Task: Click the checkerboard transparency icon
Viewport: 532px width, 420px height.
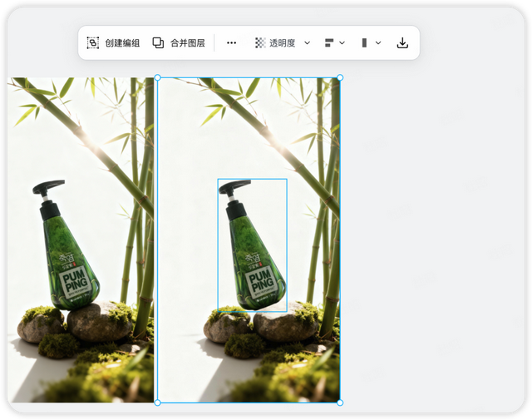Action: coord(260,43)
